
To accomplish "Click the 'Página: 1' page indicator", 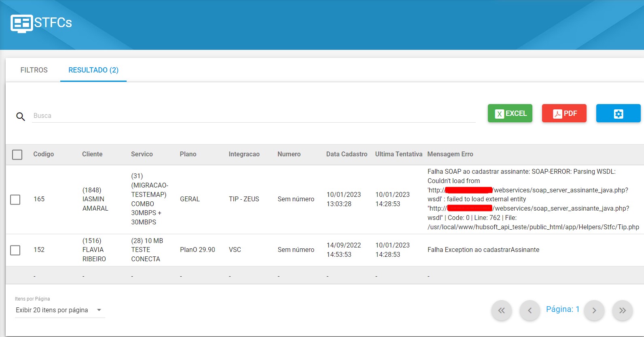I will click(x=563, y=309).
